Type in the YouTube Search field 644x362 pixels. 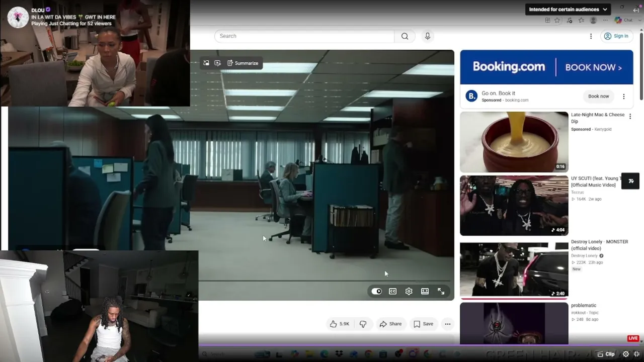[x=304, y=36]
